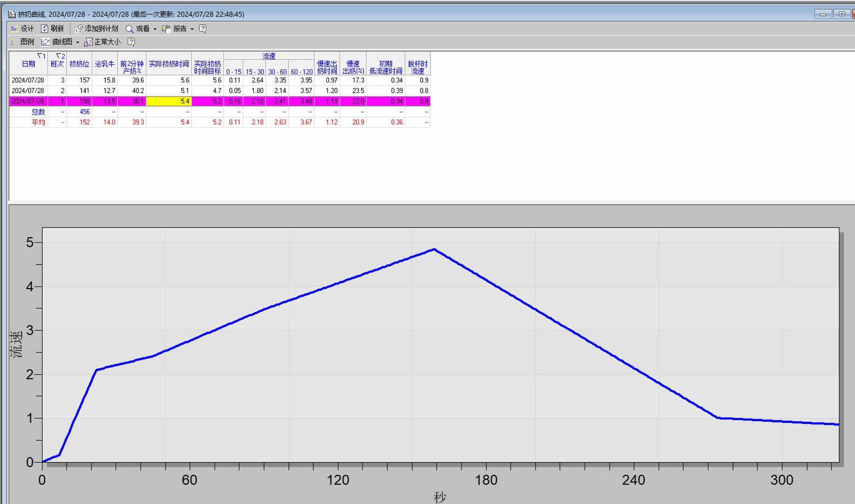The width and height of the screenshot is (855, 504).
Task: Click the peak of the blue flow curve
Action: pos(434,250)
